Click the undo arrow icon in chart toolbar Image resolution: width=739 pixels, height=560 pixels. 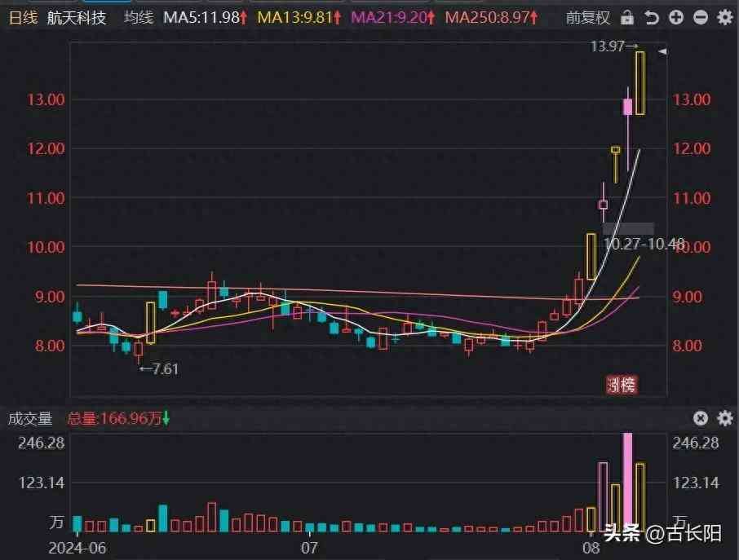point(651,17)
